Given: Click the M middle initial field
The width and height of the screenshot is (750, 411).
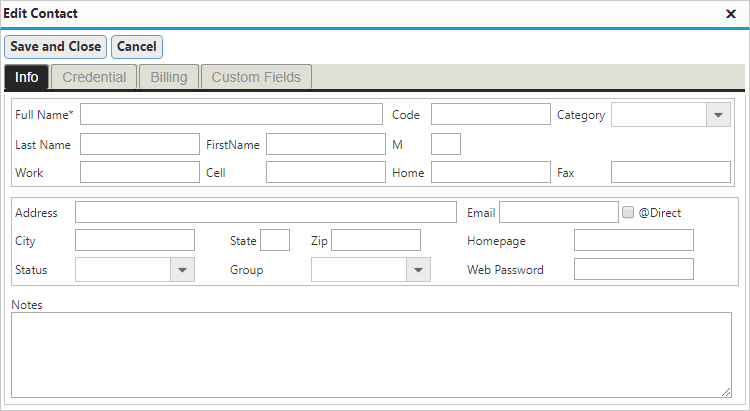Looking at the screenshot, I should coord(446,144).
